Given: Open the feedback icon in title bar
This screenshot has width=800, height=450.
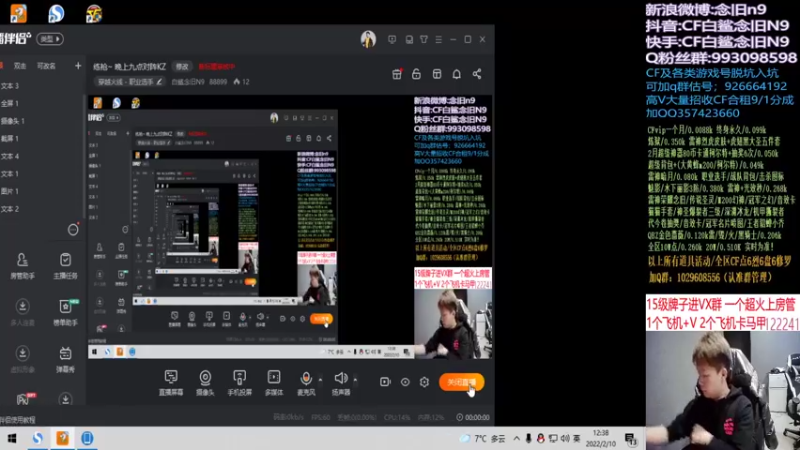Looking at the screenshot, I should pyautogui.click(x=392, y=39).
